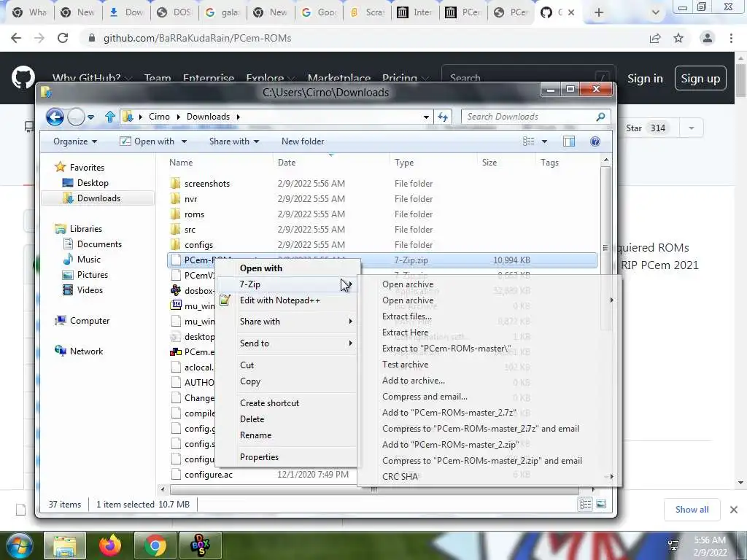Reload the Chrome page
The width and height of the screenshot is (747, 560).
pyautogui.click(x=63, y=38)
